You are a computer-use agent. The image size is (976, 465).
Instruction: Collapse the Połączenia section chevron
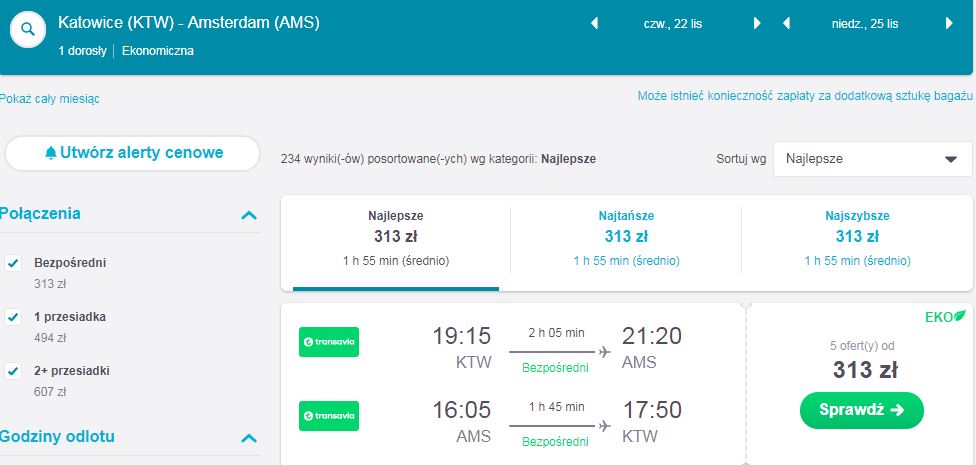click(x=249, y=215)
